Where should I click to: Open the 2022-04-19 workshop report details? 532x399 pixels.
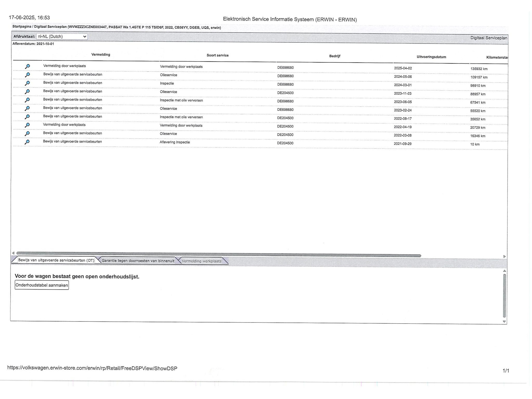[27, 125]
